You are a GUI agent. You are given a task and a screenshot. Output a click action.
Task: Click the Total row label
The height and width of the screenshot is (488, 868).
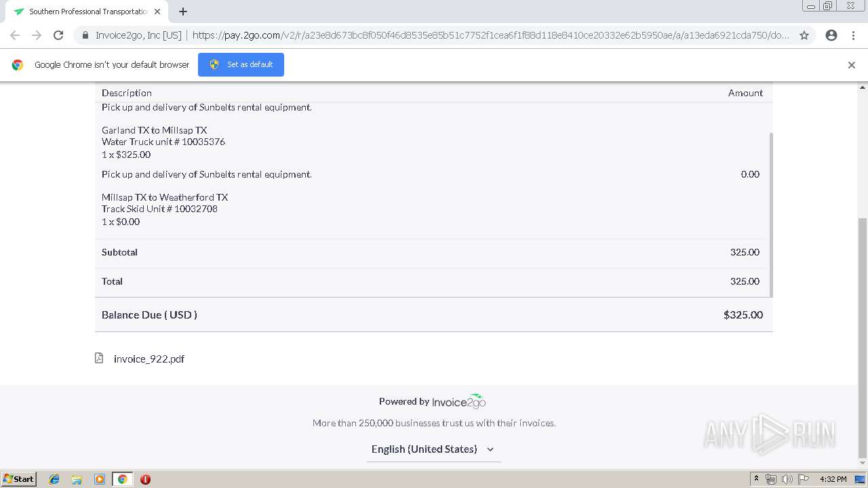pos(112,281)
